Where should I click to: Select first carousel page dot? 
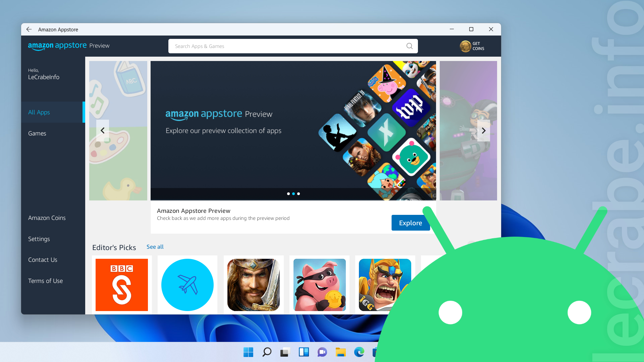pyautogui.click(x=288, y=194)
